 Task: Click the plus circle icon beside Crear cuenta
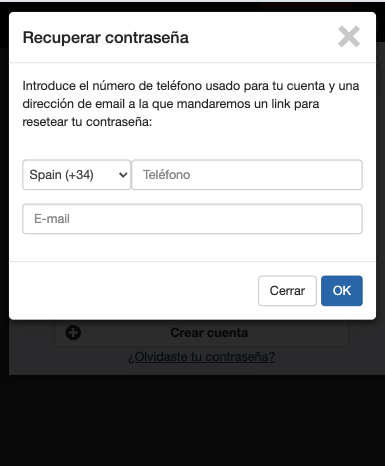[x=73, y=333]
